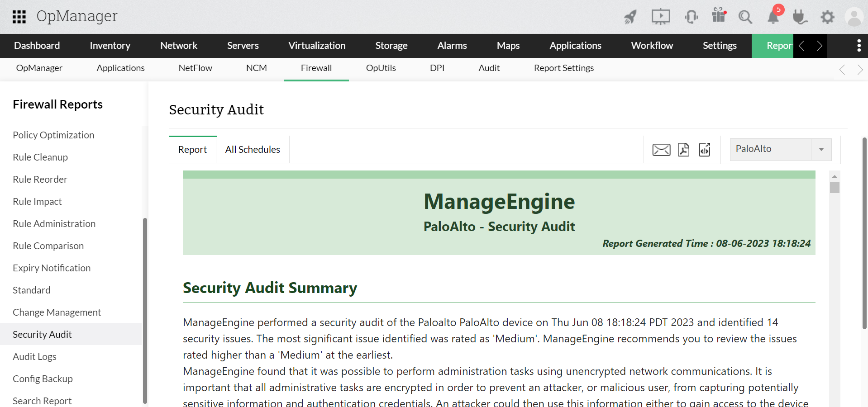Image resolution: width=868 pixels, height=407 pixels.
Task: Open the presentation screen icon
Action: point(661,17)
